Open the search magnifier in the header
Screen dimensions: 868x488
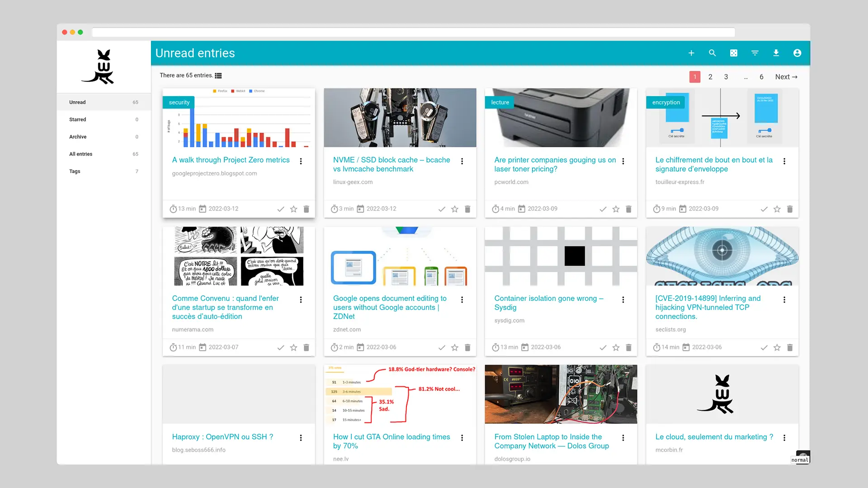tap(712, 53)
